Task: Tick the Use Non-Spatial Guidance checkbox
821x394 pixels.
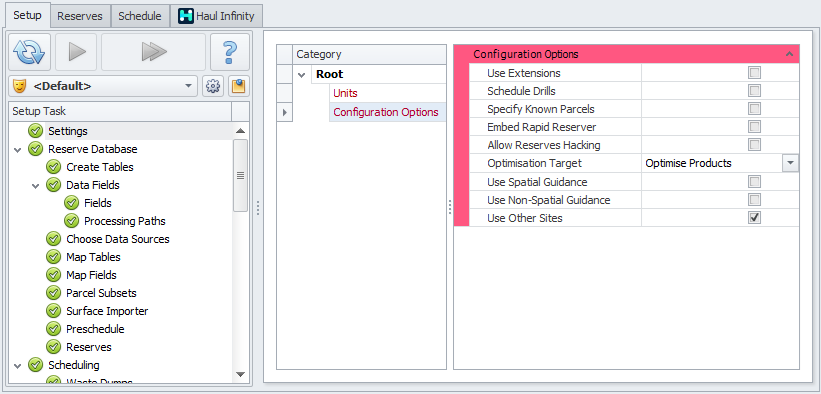Action: [x=755, y=200]
